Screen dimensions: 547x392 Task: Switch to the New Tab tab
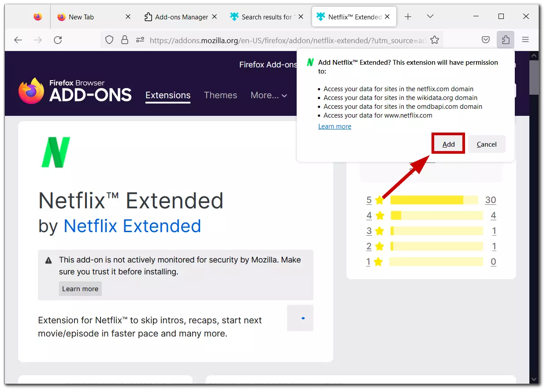[93, 17]
